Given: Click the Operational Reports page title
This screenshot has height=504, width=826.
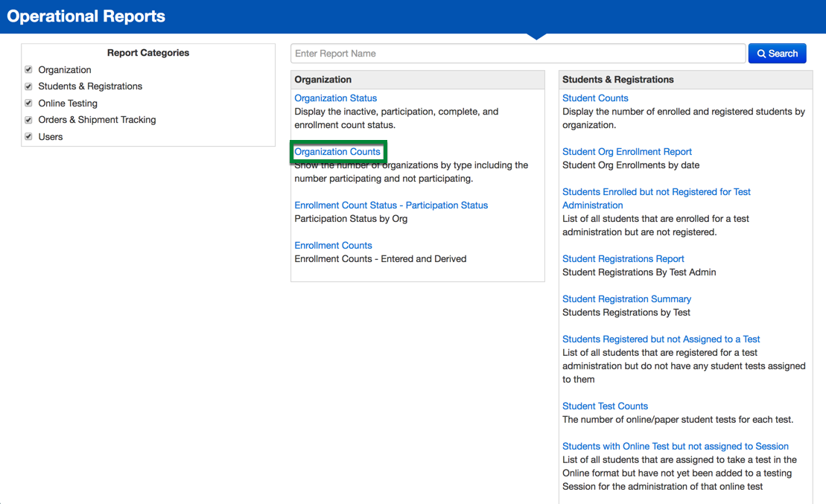Looking at the screenshot, I should coord(86,16).
